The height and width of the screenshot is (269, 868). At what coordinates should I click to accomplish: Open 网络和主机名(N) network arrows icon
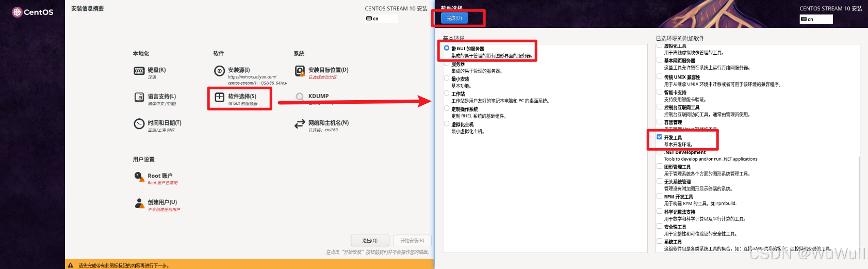[x=300, y=124]
